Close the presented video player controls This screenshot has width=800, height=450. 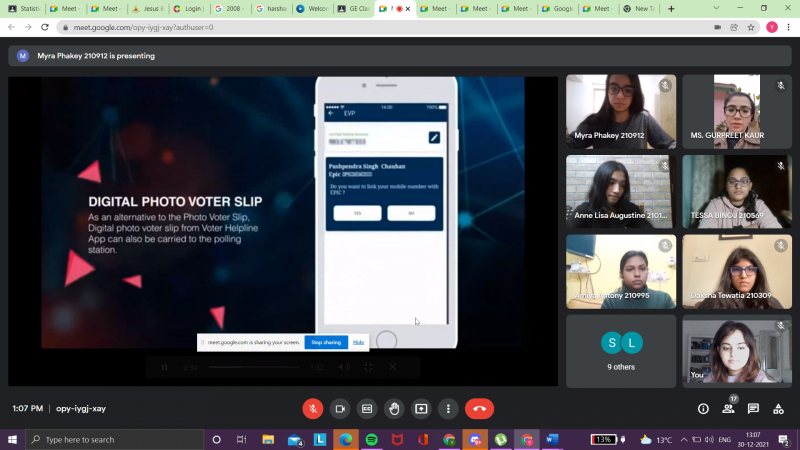(392, 367)
